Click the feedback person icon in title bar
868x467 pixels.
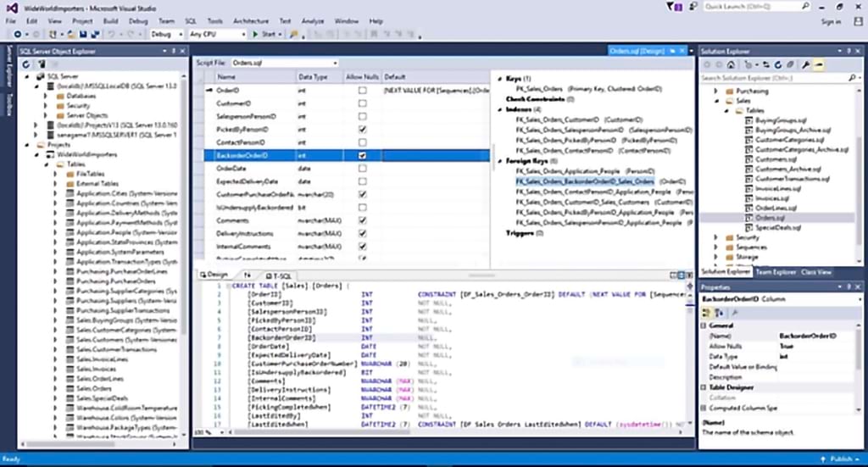pyautogui.click(x=693, y=7)
